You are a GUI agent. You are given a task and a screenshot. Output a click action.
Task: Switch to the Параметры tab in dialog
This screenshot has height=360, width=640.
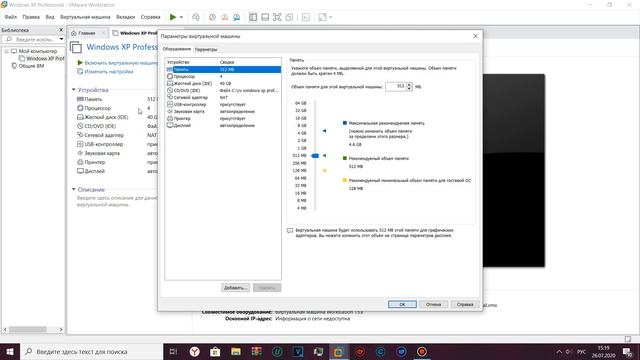206,49
